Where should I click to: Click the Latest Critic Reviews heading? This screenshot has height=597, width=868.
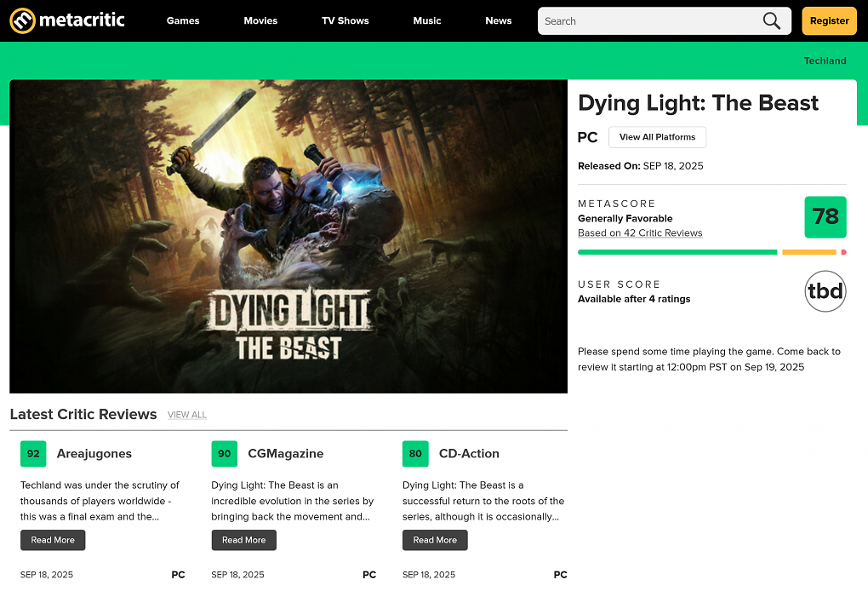pos(83,414)
